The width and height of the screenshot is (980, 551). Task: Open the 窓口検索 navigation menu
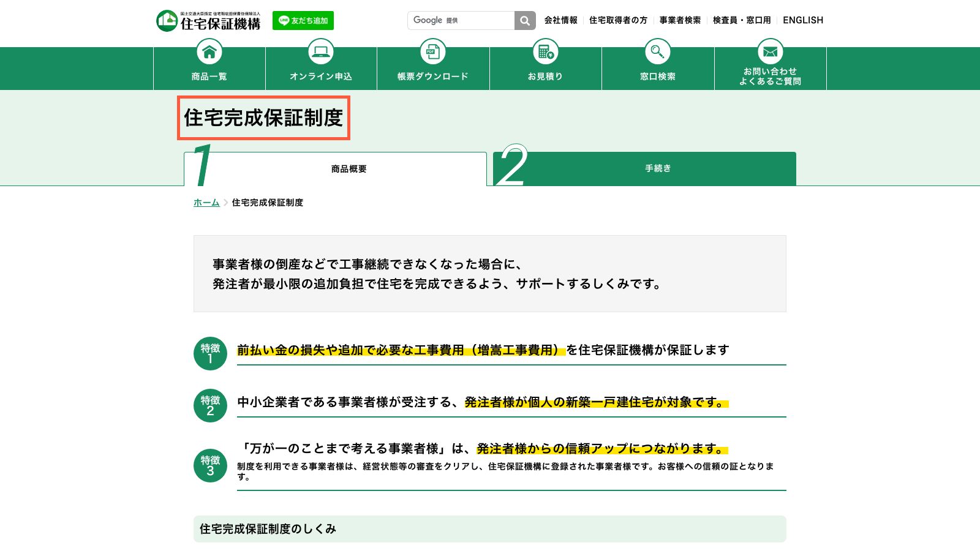pos(658,77)
